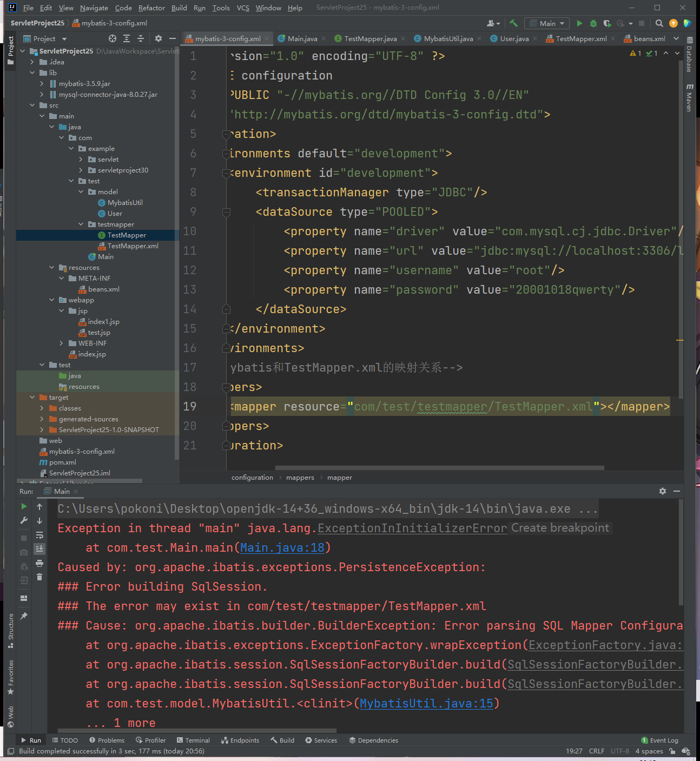Screen dimensions: 700x761
Task: Click the Down the Stack Trace arrow
Action: [x=39, y=521]
